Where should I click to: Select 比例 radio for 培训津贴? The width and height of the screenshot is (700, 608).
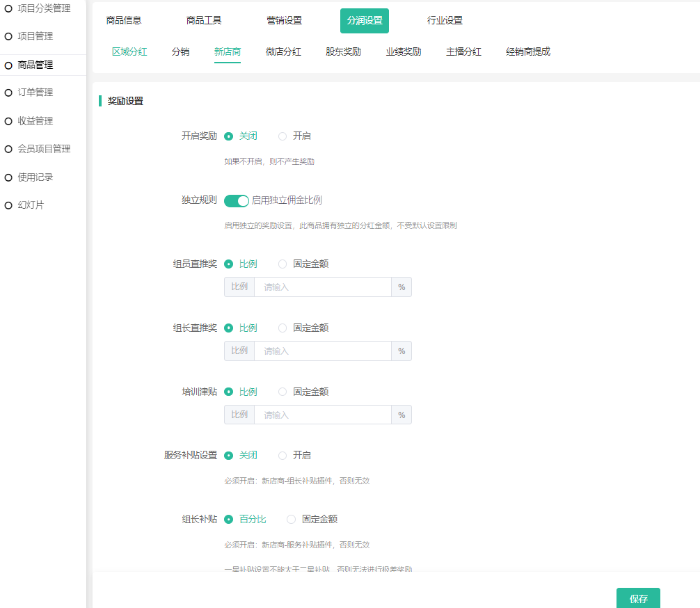[229, 392]
